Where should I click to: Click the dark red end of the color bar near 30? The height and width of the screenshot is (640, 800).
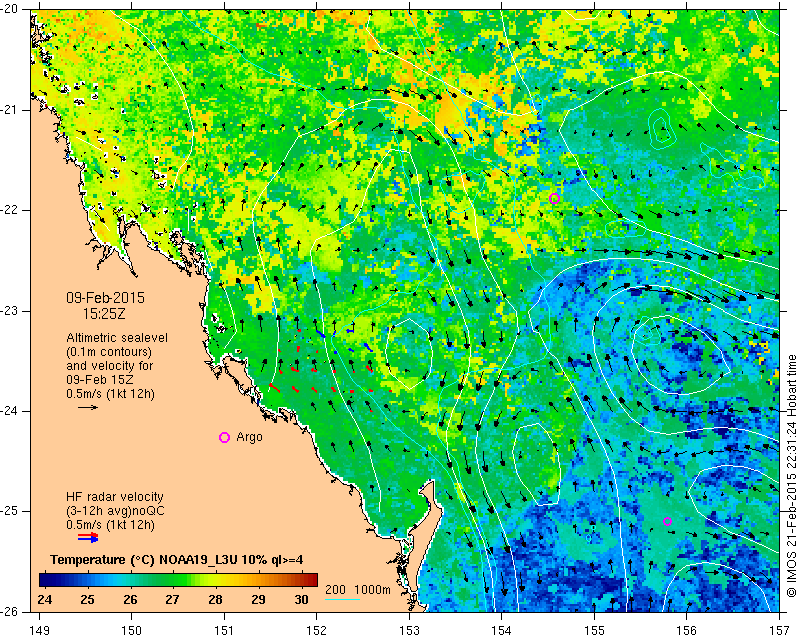click(x=312, y=580)
